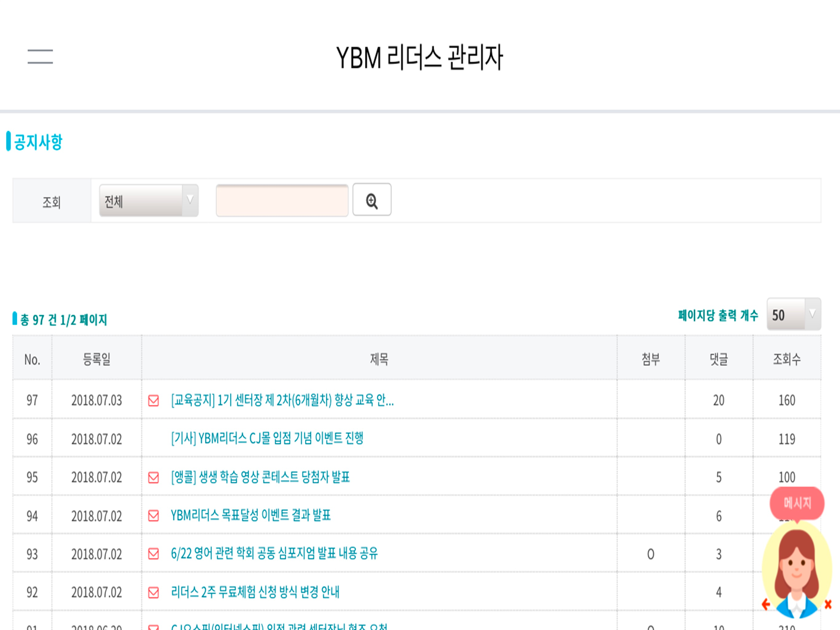Viewport: 840px width, 630px height.
Task: Click view count 160 in row 97
Action: tap(787, 401)
